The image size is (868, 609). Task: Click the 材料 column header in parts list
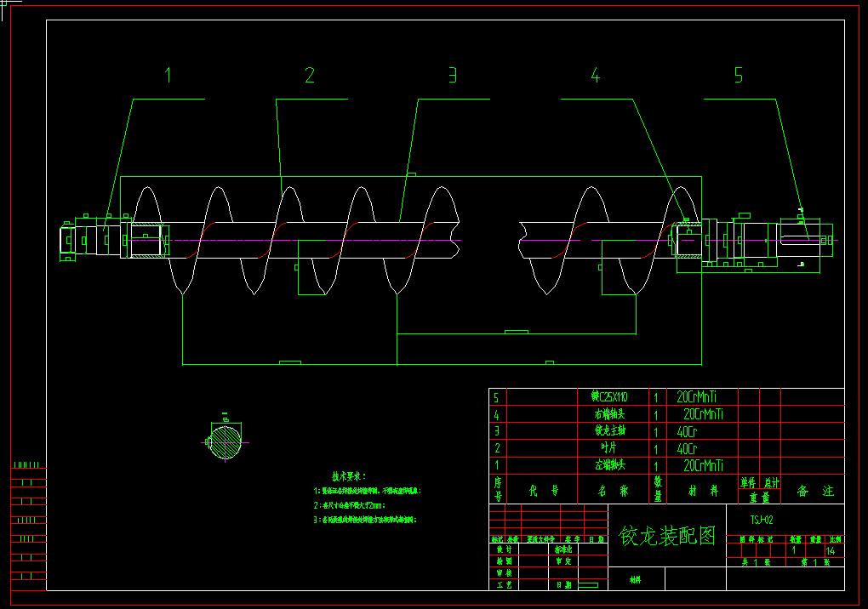[x=703, y=491]
